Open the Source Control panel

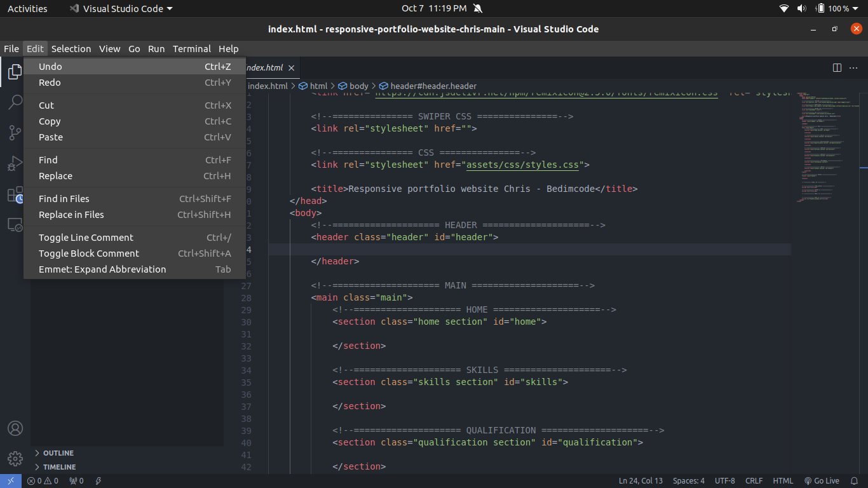click(14, 132)
